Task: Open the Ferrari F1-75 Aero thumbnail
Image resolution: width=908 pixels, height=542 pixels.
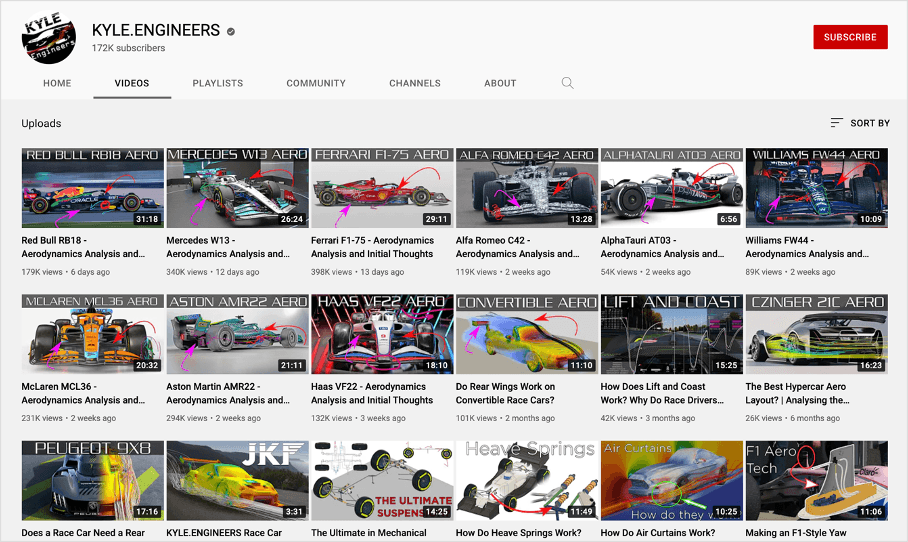Action: 382,188
